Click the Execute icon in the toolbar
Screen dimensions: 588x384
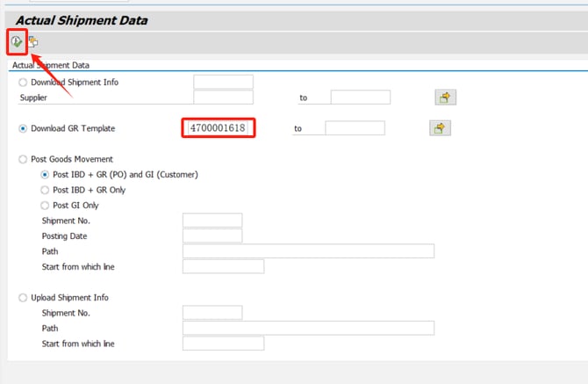[x=17, y=41]
